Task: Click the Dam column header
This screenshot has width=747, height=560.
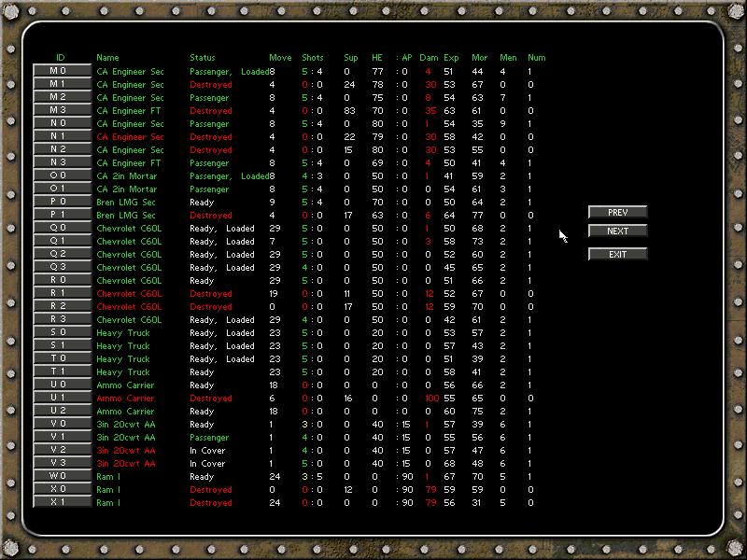Action: point(429,58)
